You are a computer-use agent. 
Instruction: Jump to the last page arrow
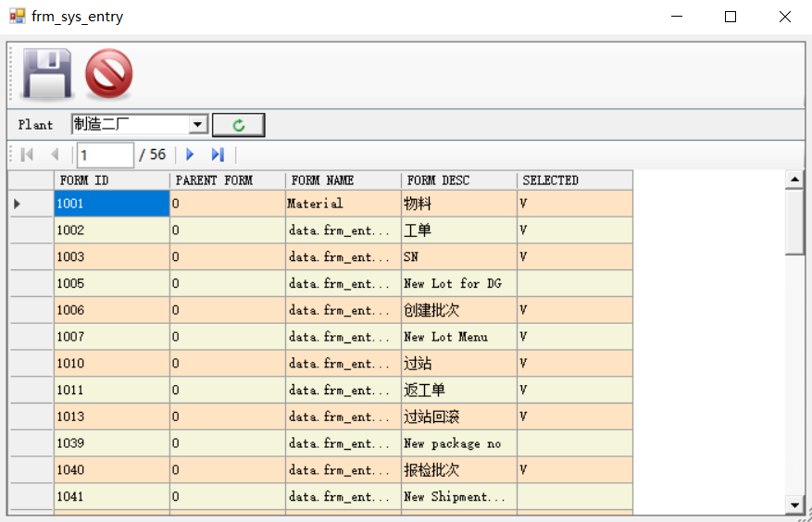[x=218, y=155]
